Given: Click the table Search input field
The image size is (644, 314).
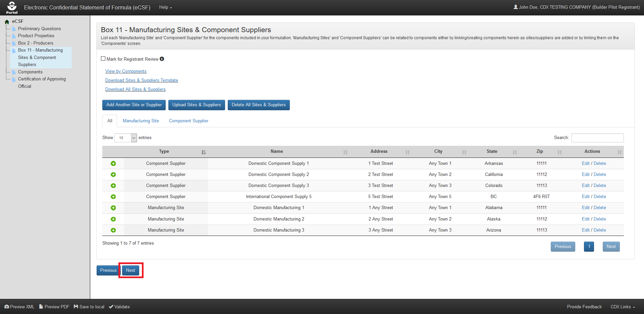Looking at the screenshot, I should pos(597,138).
